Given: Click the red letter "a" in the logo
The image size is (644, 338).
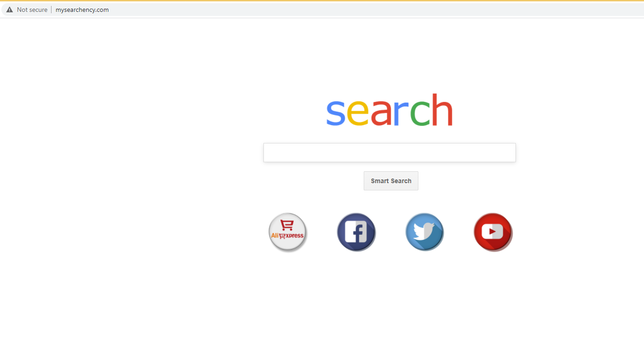Looking at the screenshot, I should tap(381, 114).
